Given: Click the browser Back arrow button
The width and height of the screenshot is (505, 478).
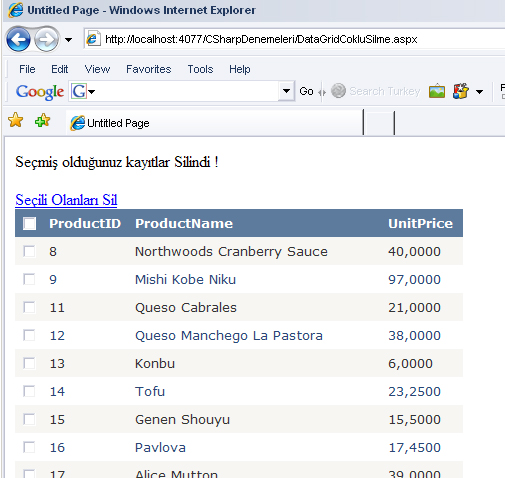Looking at the screenshot, I should pyautogui.click(x=18, y=40).
